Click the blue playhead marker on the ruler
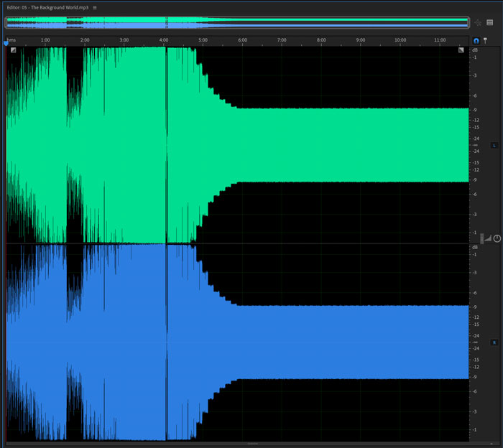Viewport: 503px width, 448px height. 6,43
